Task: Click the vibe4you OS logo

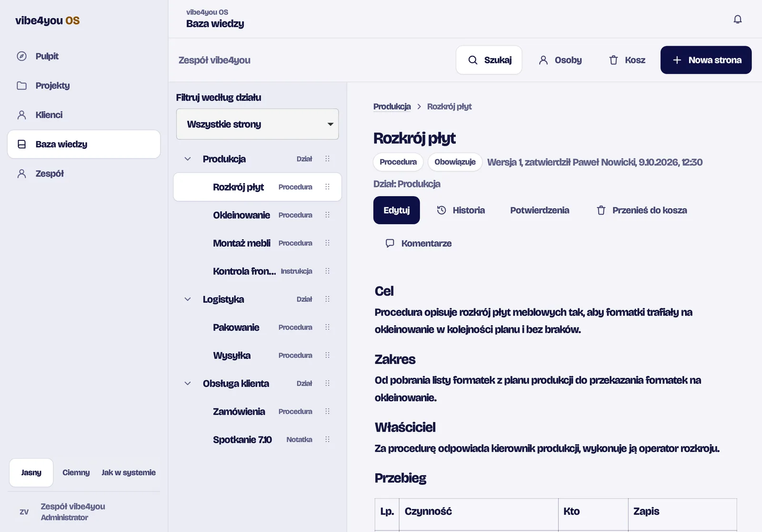Action: tap(47, 20)
